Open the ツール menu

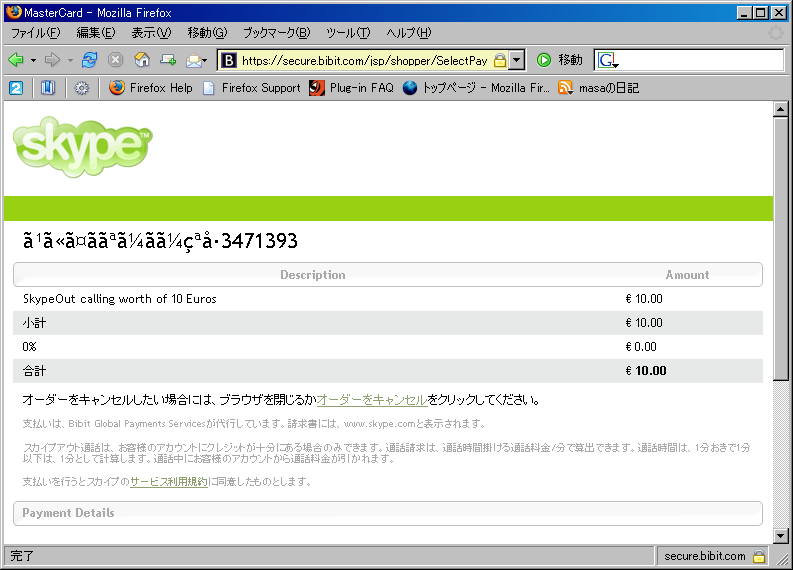coord(348,33)
